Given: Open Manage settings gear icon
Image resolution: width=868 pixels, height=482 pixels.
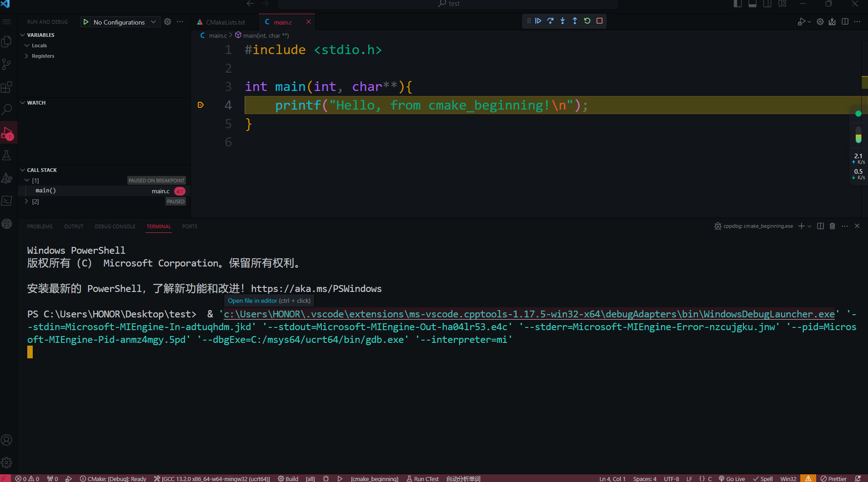Looking at the screenshot, I should click(6, 463).
